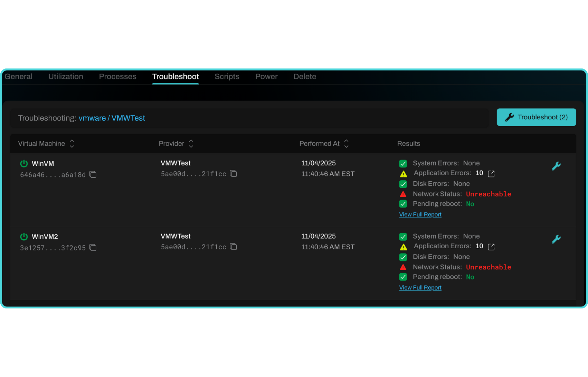Go to the Processes tab
The image size is (588, 377).
click(x=117, y=76)
